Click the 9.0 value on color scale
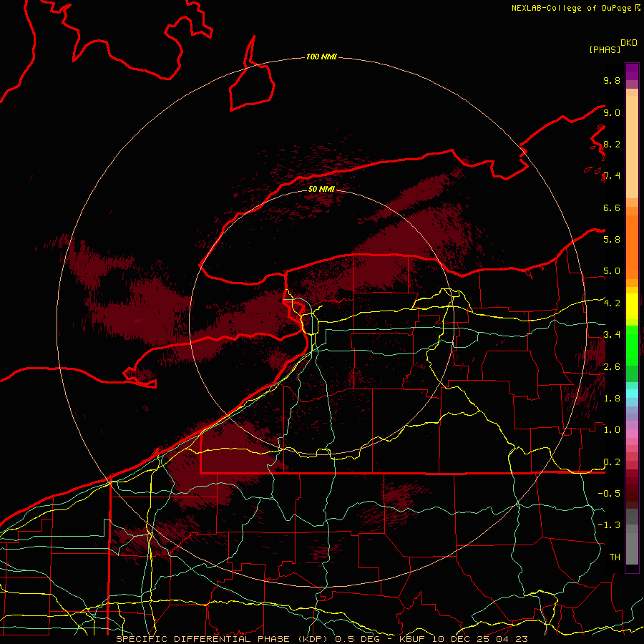 612,112
